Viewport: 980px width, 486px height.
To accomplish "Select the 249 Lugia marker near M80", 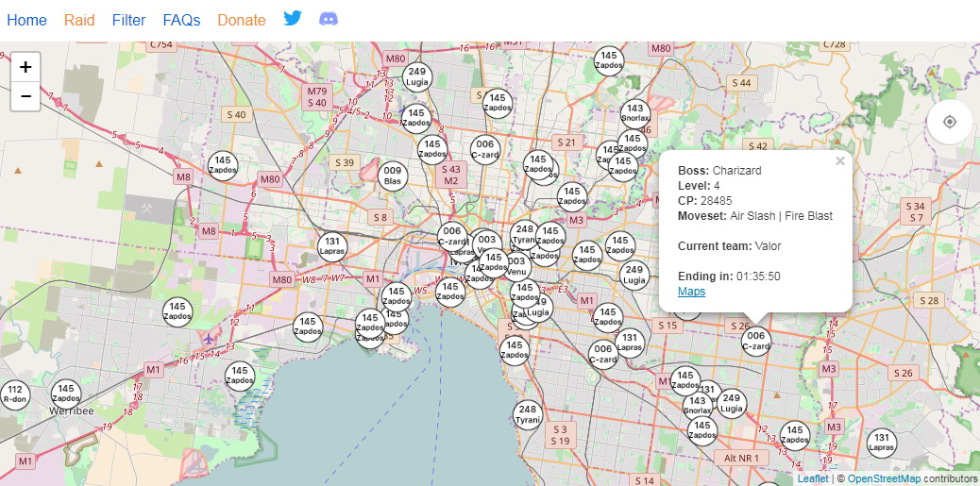I will tap(417, 76).
